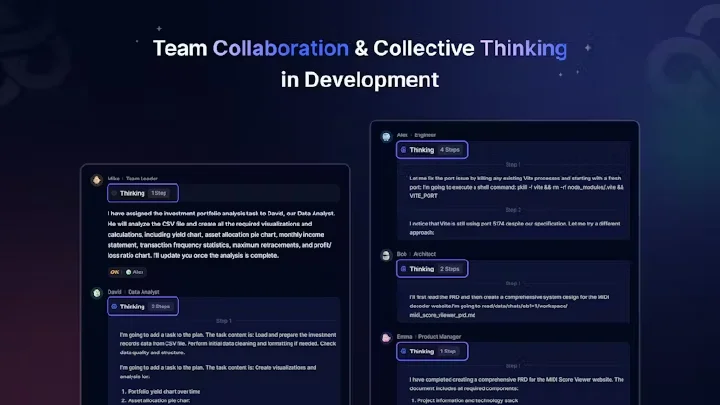The width and height of the screenshot is (720, 405).
Task: Click Bob's Architect avatar icon
Action: (x=386, y=255)
